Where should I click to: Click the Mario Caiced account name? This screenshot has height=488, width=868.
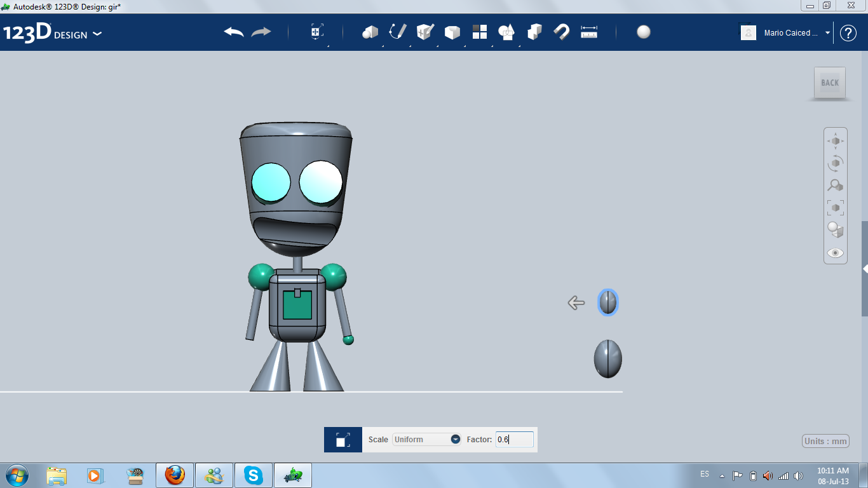coord(791,33)
